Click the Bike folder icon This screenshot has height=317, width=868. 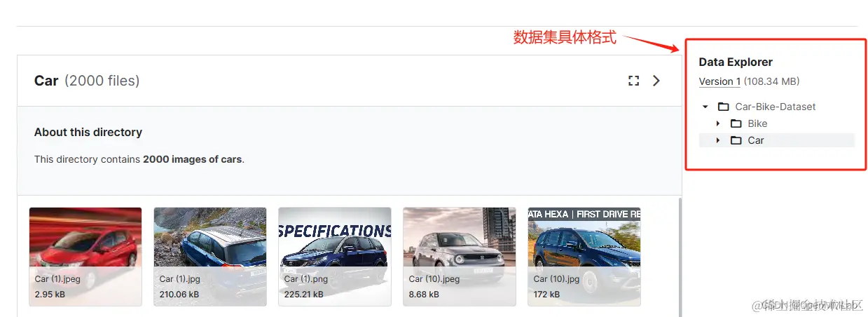[736, 123]
